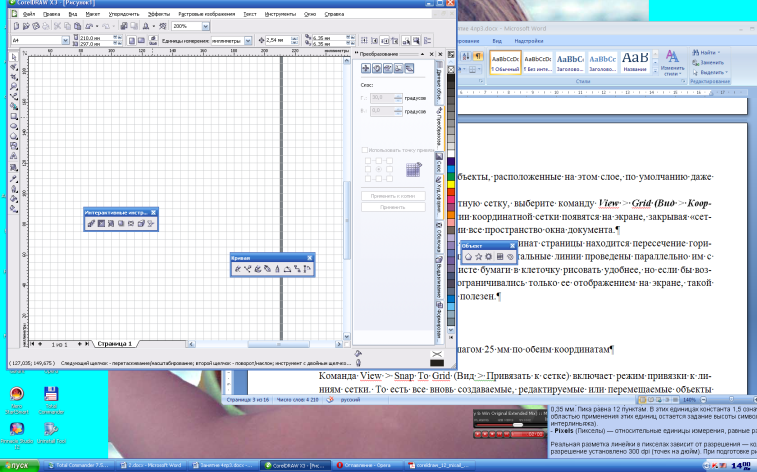Toggle Portrait page orientation button
757x472 pixels.
(x=132, y=41)
